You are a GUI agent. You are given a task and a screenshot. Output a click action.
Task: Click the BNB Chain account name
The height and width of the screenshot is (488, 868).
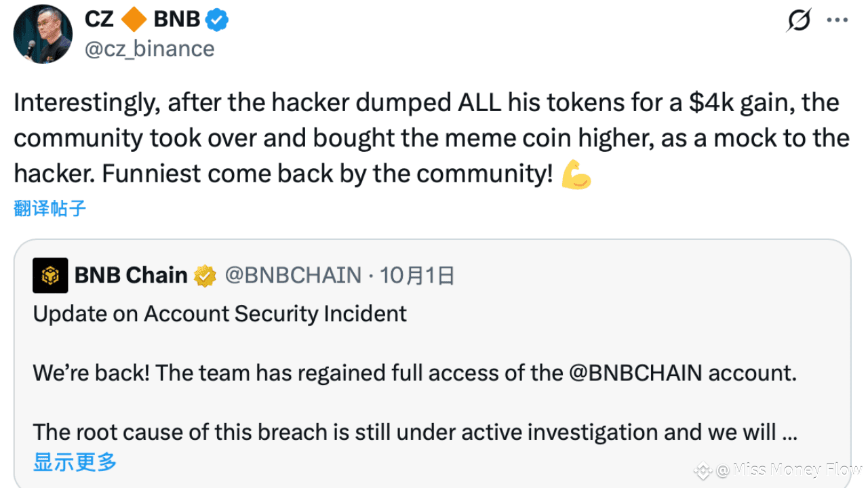131,275
